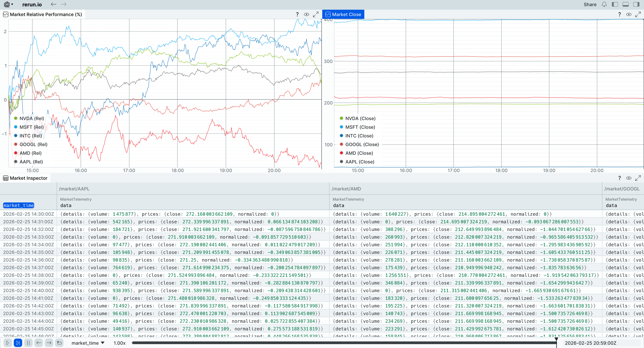Click the play button in the timeline controls
This screenshot has height=348, width=644.
(8, 343)
